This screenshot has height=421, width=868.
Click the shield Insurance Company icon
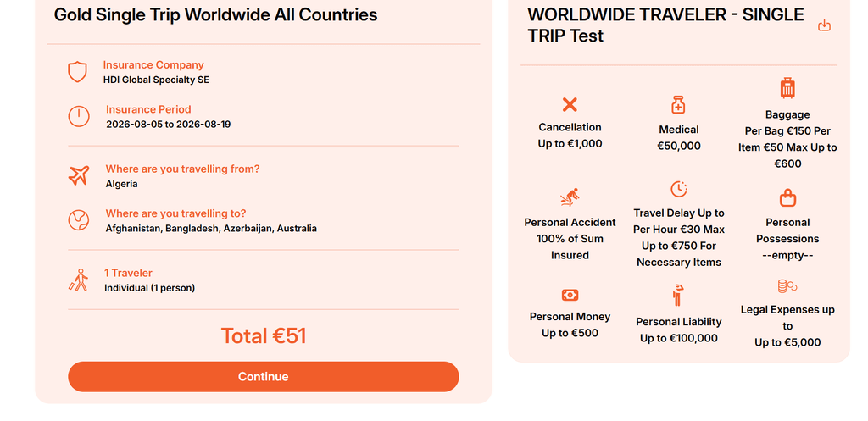78,72
